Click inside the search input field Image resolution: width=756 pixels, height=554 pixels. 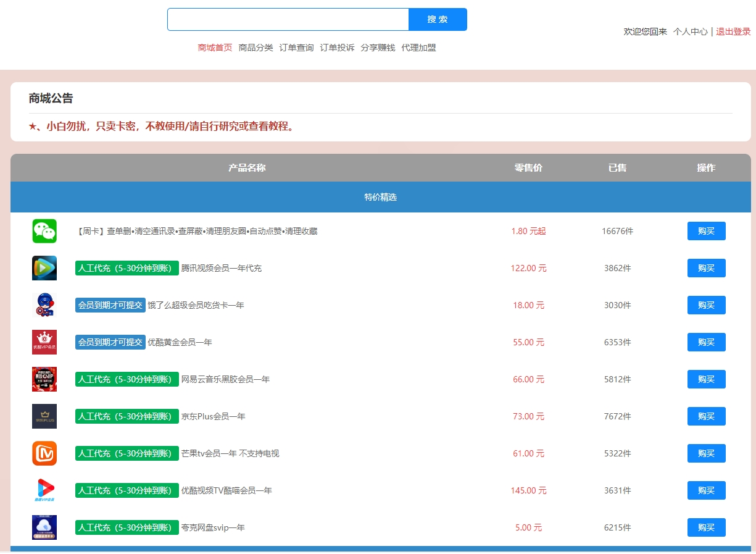pyautogui.click(x=287, y=19)
